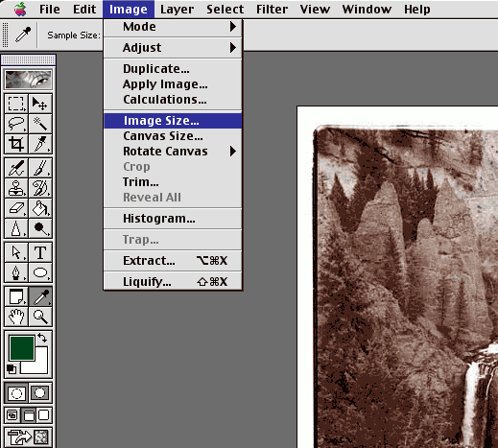Expand the Mode submenu
This screenshot has height=448, width=498.
(x=173, y=27)
